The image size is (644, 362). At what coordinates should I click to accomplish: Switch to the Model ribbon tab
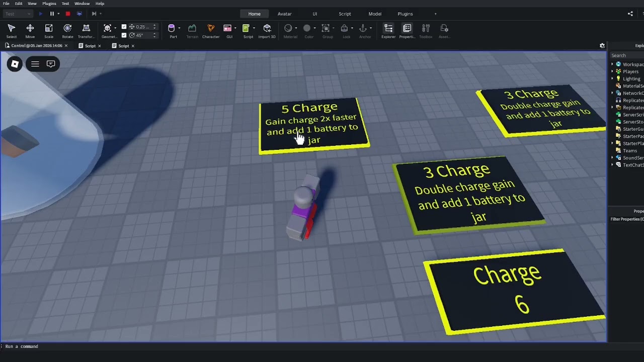[375, 14]
